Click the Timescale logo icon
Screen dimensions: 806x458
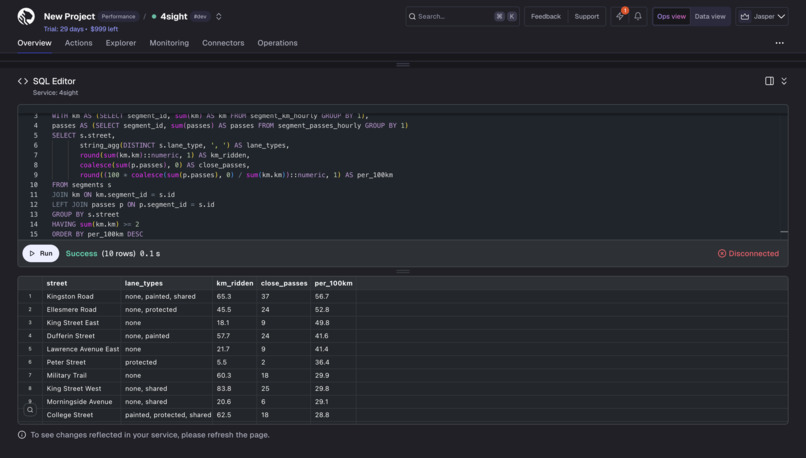point(26,16)
